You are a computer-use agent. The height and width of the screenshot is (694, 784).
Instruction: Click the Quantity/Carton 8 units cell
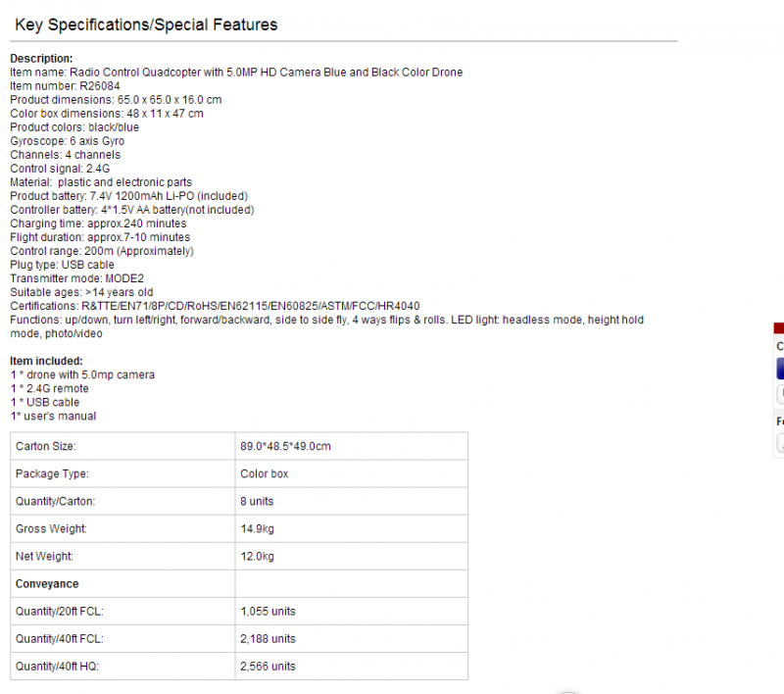[352, 501]
